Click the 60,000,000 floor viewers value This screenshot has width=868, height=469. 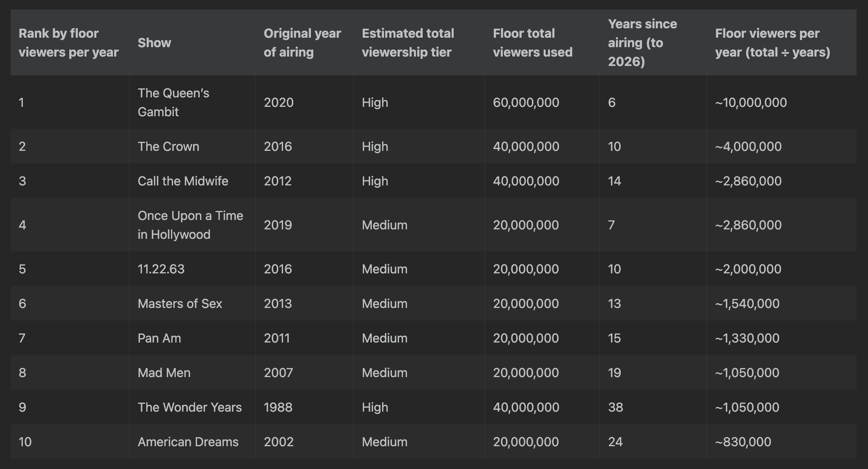(526, 103)
